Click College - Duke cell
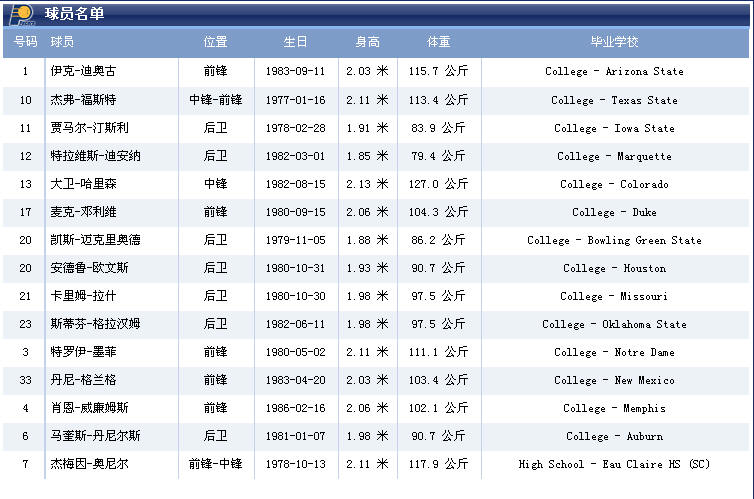Viewport: 754px width, 499px height. coord(615,212)
